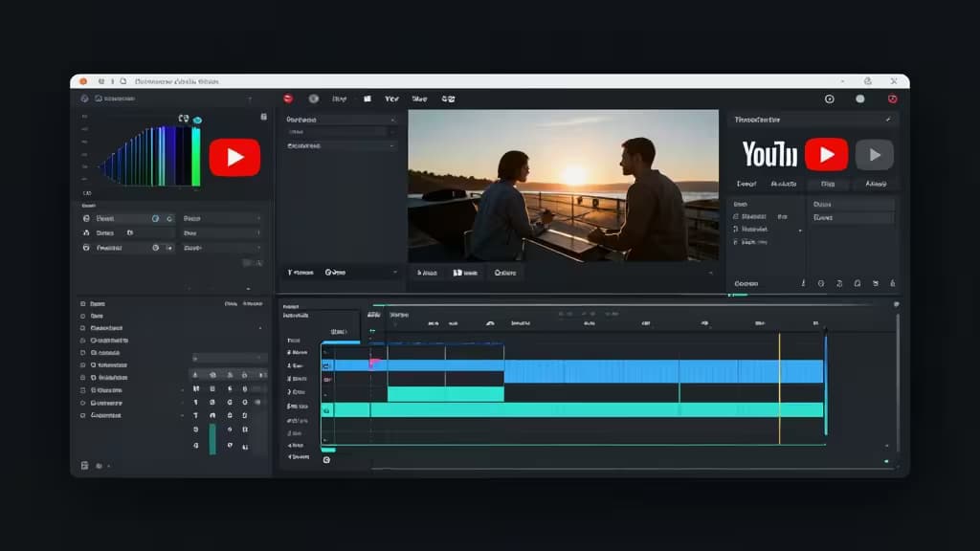Click the gray round icon in the center toolbar

coord(314,99)
